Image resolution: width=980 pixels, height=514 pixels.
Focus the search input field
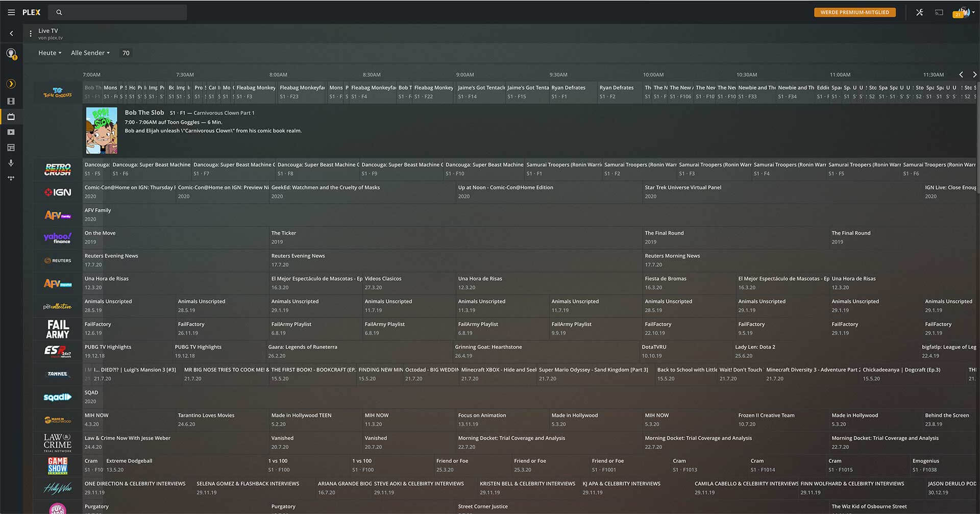click(x=118, y=12)
